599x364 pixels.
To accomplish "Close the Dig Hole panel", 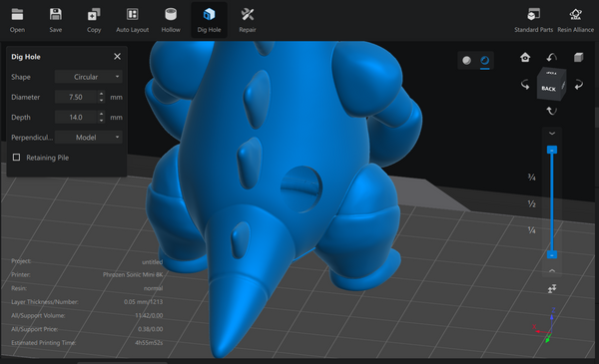I will point(117,57).
